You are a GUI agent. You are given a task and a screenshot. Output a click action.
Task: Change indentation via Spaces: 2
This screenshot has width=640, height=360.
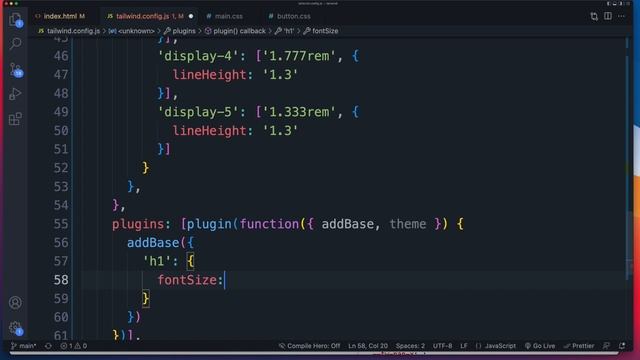tap(410, 346)
